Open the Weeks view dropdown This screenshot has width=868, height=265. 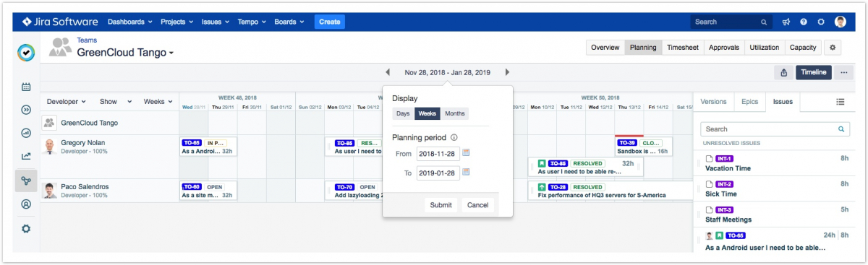(158, 102)
